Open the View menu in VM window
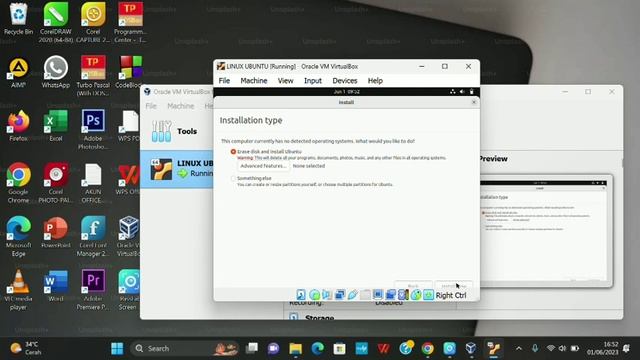The width and height of the screenshot is (640, 360). click(x=285, y=81)
